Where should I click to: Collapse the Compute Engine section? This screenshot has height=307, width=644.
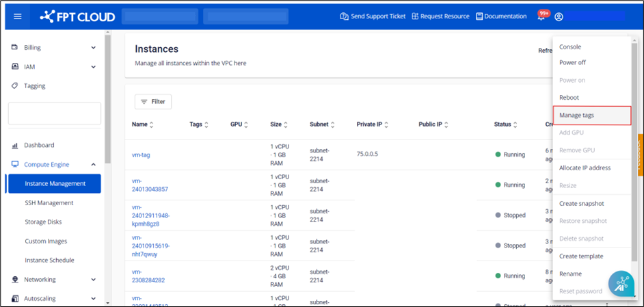tap(93, 165)
